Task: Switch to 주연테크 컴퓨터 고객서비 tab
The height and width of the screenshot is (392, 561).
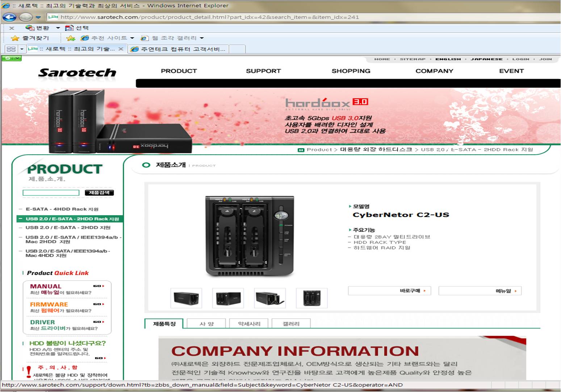Action: click(x=179, y=49)
